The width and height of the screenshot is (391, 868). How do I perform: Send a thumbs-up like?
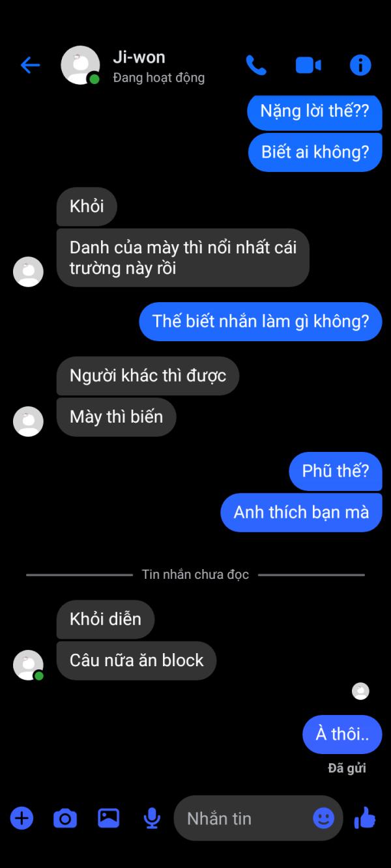pos(365,817)
